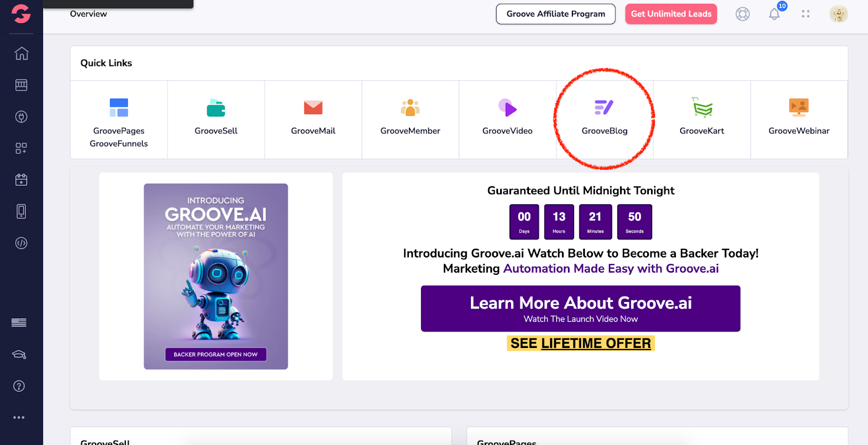Click the user profile avatar

point(839,14)
